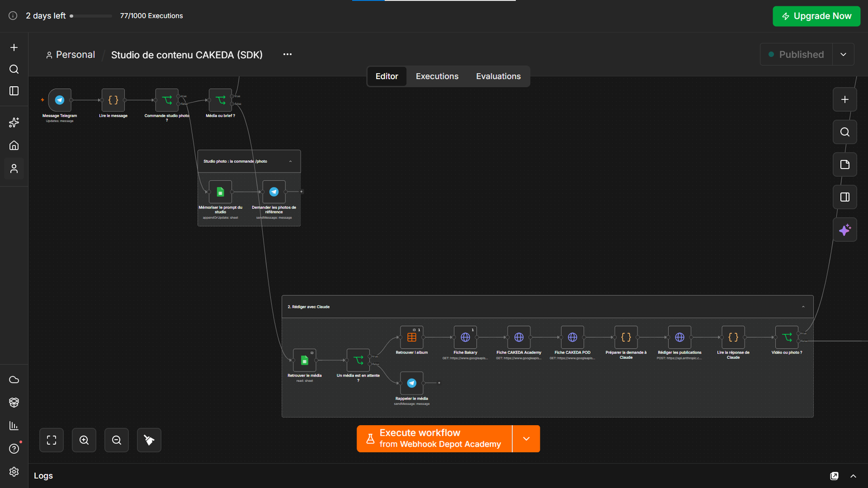
Task: Click workflow title Studio de contenu CAKEDA
Action: pos(187,55)
